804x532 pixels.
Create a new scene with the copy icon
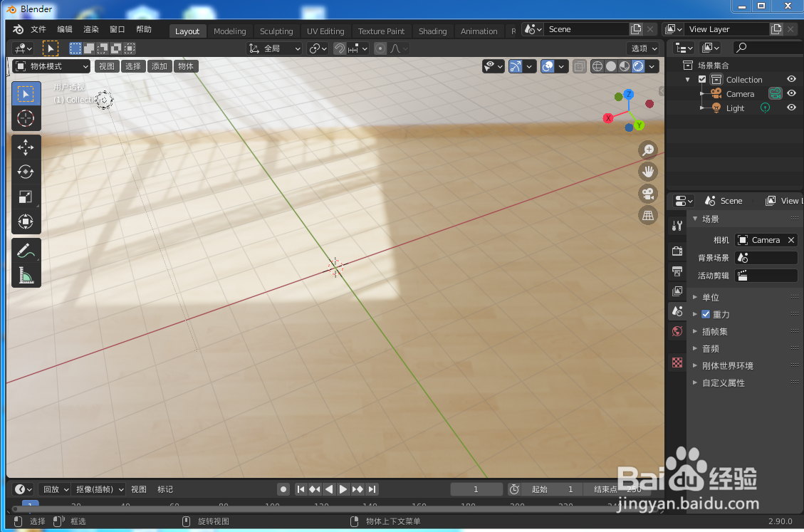(637, 29)
